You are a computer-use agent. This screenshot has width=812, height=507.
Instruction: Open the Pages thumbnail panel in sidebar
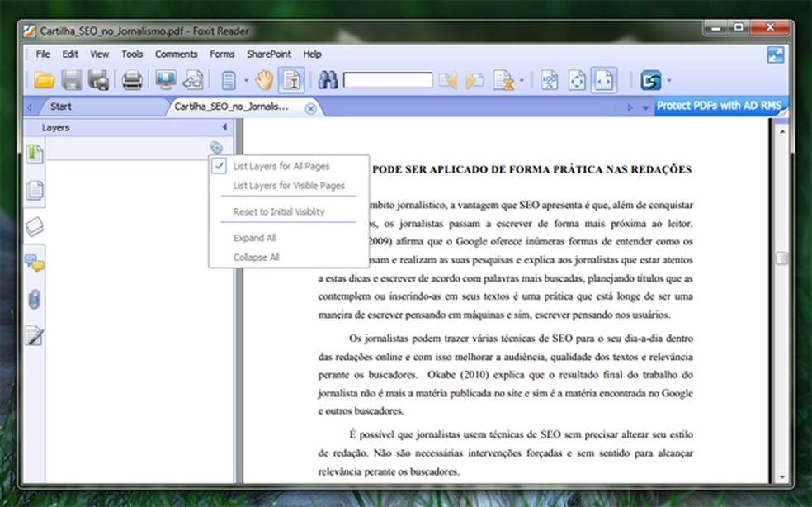pos(34,191)
